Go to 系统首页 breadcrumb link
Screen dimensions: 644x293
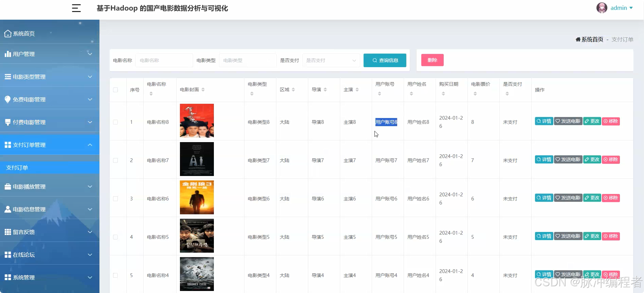pyautogui.click(x=592, y=39)
